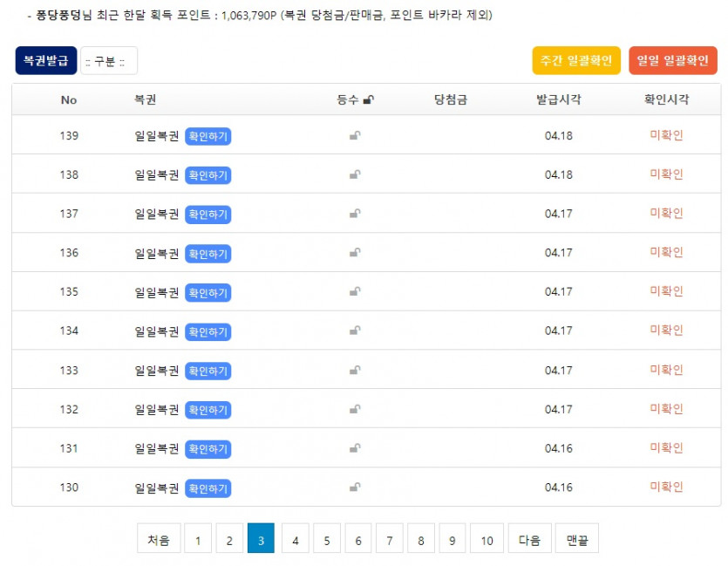Click the 발급시각 column header

tap(559, 99)
